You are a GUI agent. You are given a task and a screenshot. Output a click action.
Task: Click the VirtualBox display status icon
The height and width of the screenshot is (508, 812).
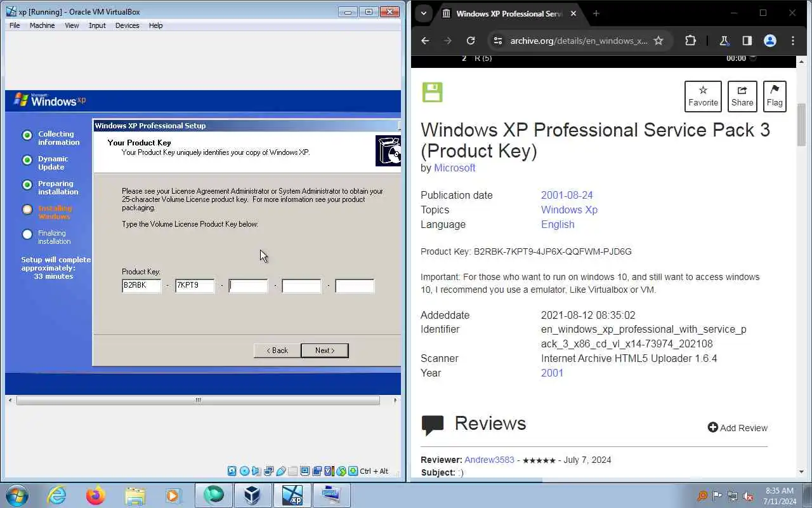[304, 471]
